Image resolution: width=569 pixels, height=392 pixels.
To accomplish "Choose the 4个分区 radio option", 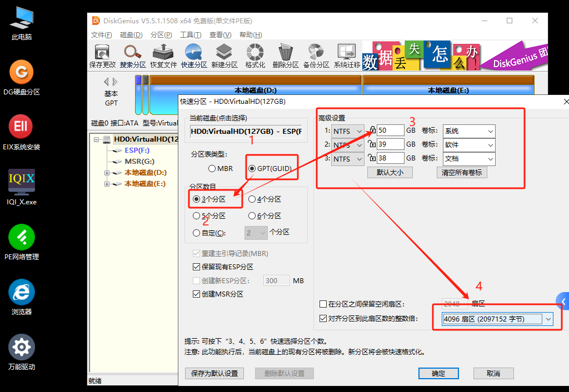I will click(252, 199).
